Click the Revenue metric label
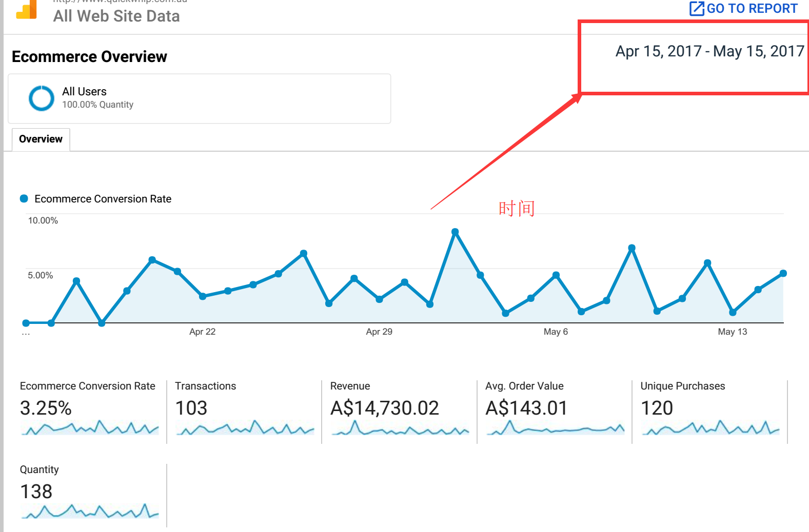The width and height of the screenshot is (809, 532). (350, 386)
